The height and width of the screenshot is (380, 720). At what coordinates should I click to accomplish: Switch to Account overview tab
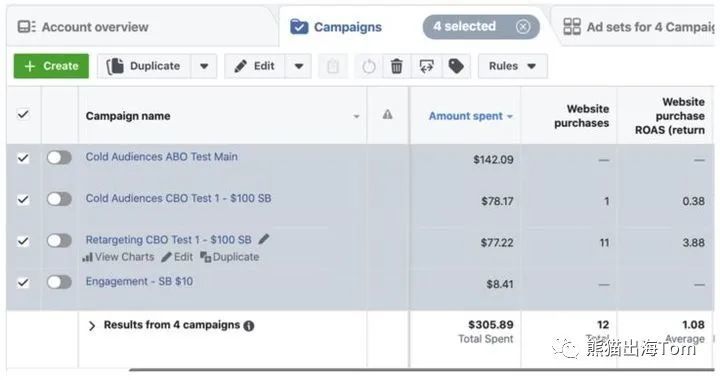tap(83, 27)
